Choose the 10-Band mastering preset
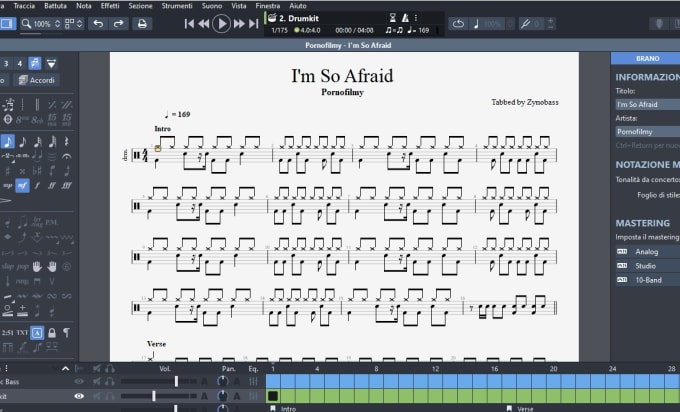Image resolution: width=680 pixels, height=412 pixels. tap(648, 280)
